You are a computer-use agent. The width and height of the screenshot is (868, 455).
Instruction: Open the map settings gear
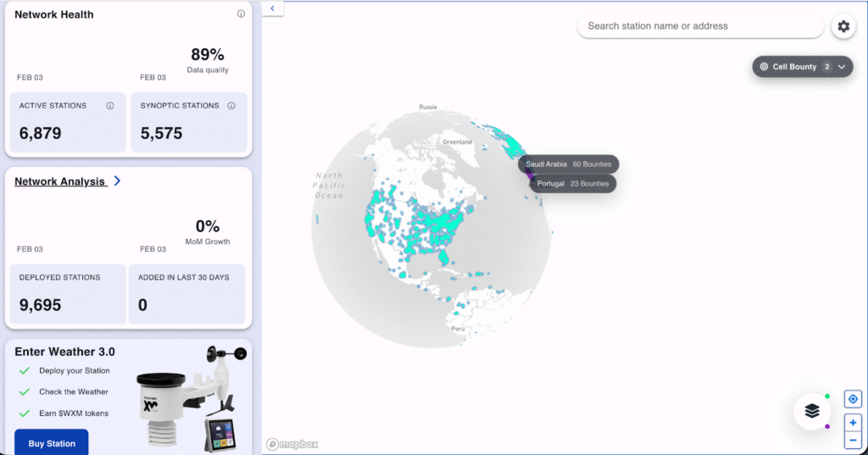843,26
